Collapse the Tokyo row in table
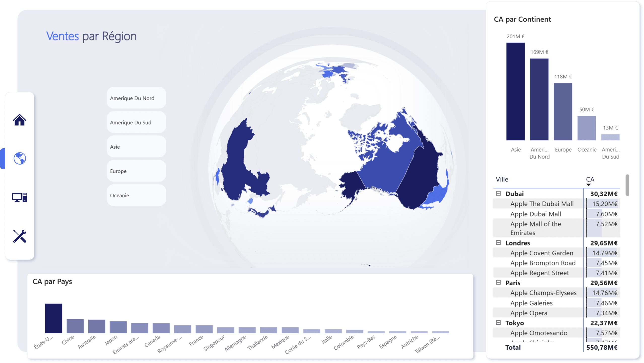644x363 pixels. point(498,323)
